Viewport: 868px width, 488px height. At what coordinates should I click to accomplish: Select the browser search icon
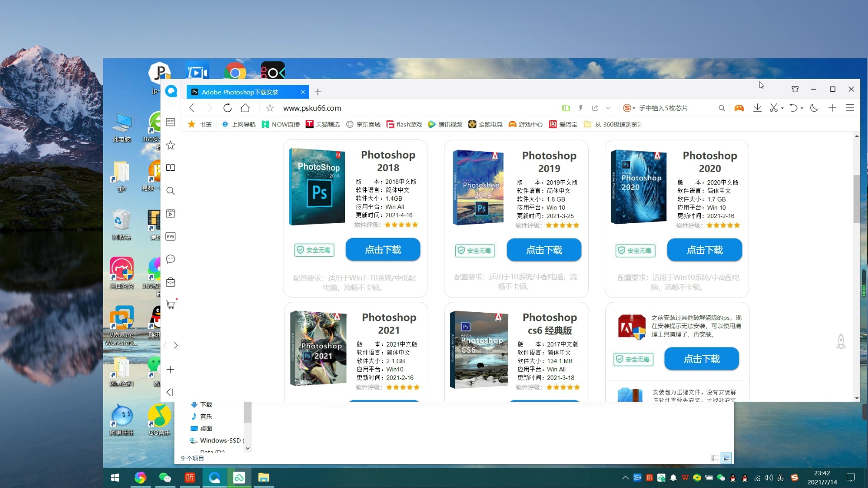tap(722, 108)
